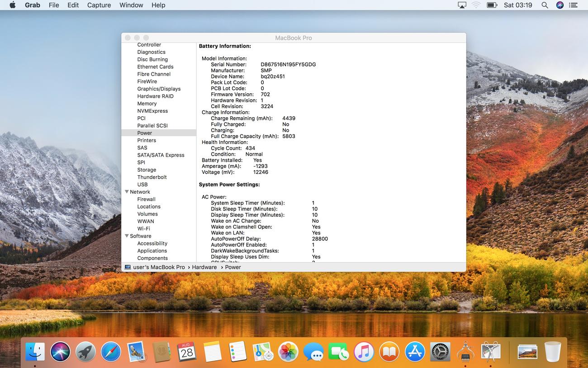
Task: Click the computer icon in the path bar
Action: pyautogui.click(x=128, y=267)
